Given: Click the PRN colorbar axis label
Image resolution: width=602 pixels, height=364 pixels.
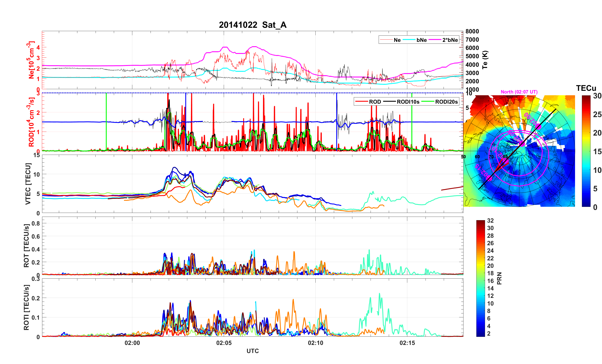Looking at the screenshot, I should 499,278.
